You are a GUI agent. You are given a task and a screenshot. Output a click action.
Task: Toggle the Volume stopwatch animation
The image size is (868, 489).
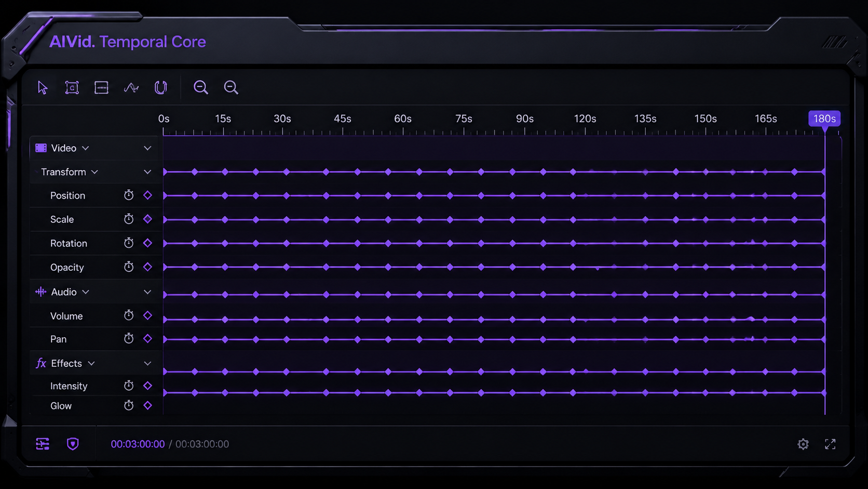(x=129, y=315)
